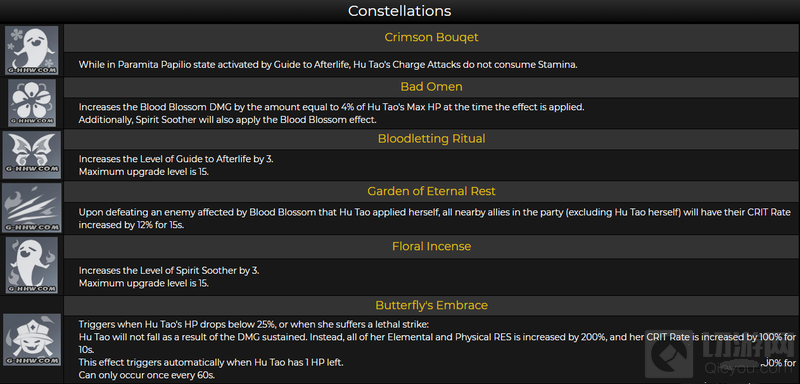Select the 'Can only occur once every 60s' line
The width and height of the screenshot is (800, 384).
[x=147, y=375]
